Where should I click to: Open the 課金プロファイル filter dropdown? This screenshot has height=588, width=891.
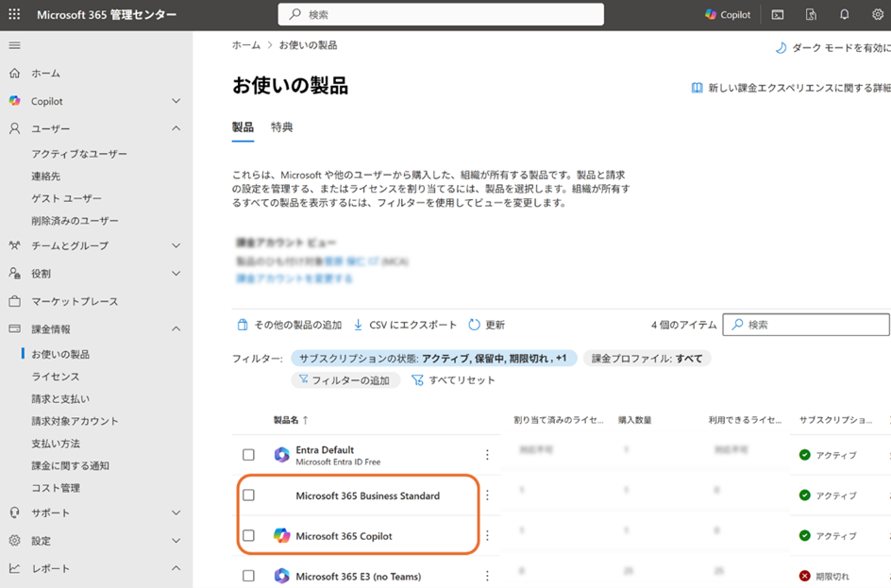coord(647,359)
